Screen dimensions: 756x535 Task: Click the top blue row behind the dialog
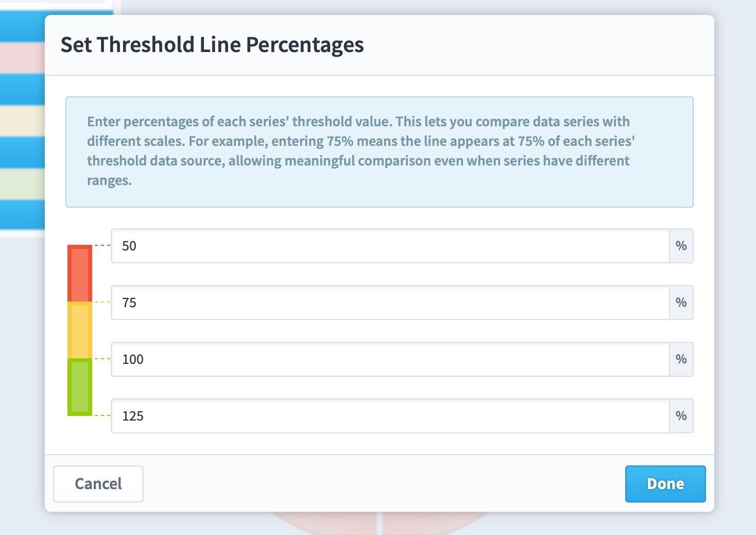click(22, 27)
